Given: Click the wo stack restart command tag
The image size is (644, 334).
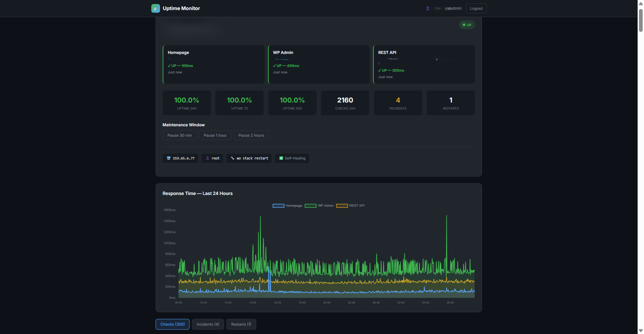Looking at the screenshot, I should tap(249, 158).
